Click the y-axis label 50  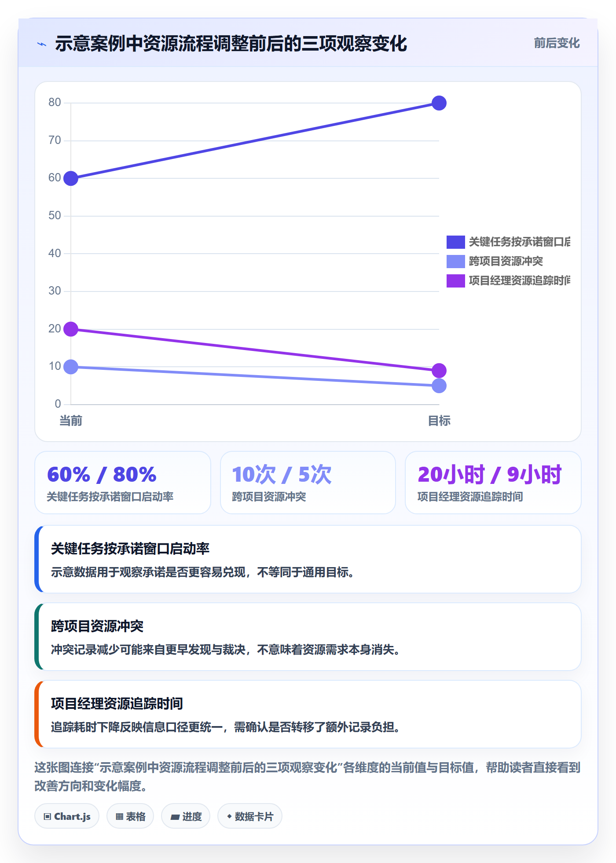click(55, 215)
